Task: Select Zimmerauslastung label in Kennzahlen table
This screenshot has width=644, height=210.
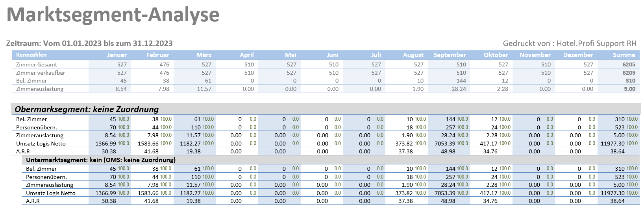Action: point(39,89)
